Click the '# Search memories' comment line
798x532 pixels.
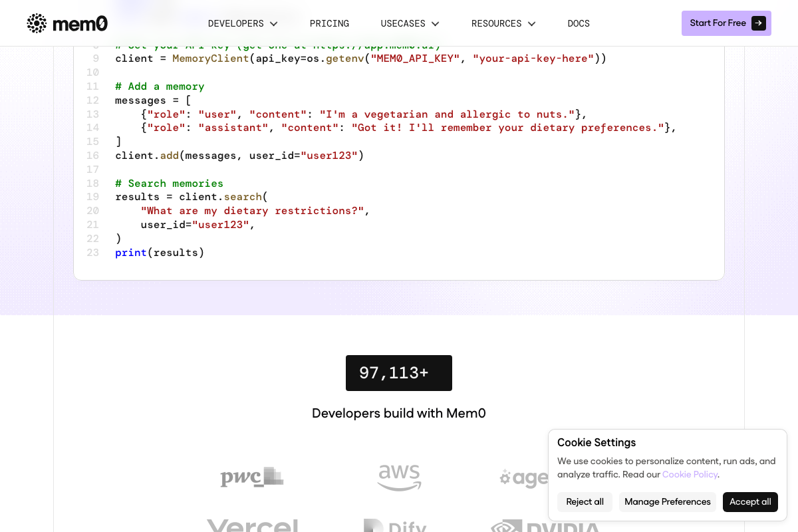click(x=169, y=184)
